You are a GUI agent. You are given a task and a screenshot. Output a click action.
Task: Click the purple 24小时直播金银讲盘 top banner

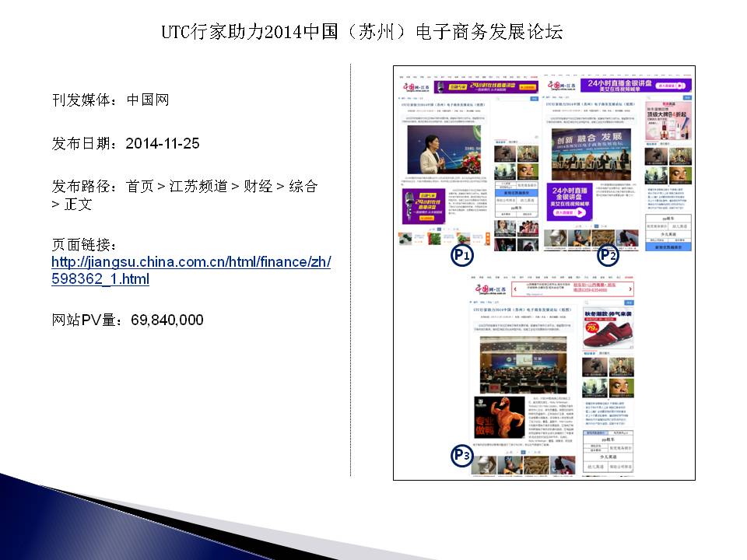pos(636,86)
